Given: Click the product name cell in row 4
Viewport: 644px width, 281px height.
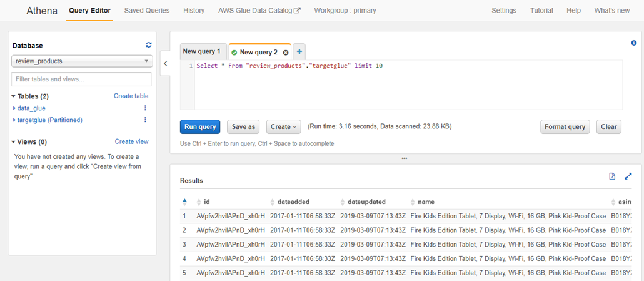Looking at the screenshot, I should coord(508,258).
